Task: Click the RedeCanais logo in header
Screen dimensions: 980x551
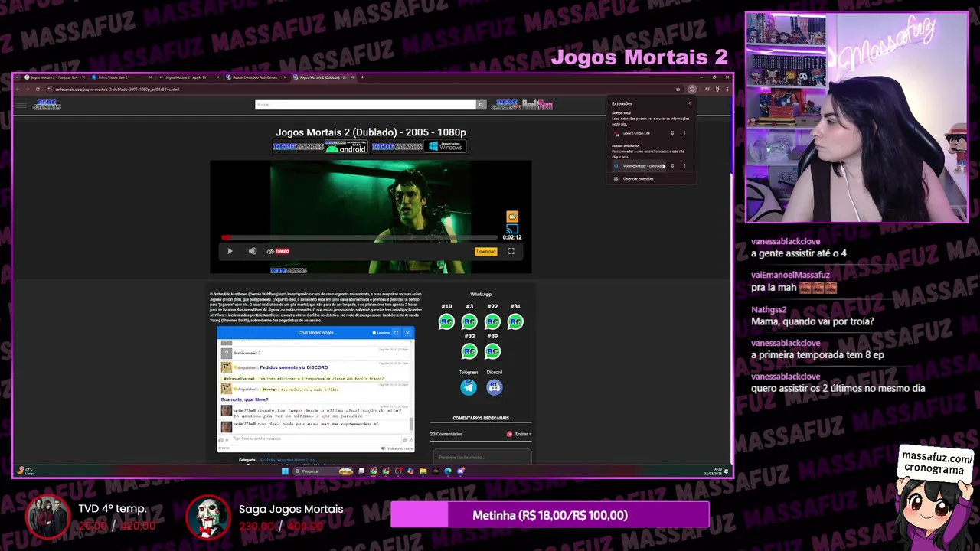Action: tap(47, 105)
